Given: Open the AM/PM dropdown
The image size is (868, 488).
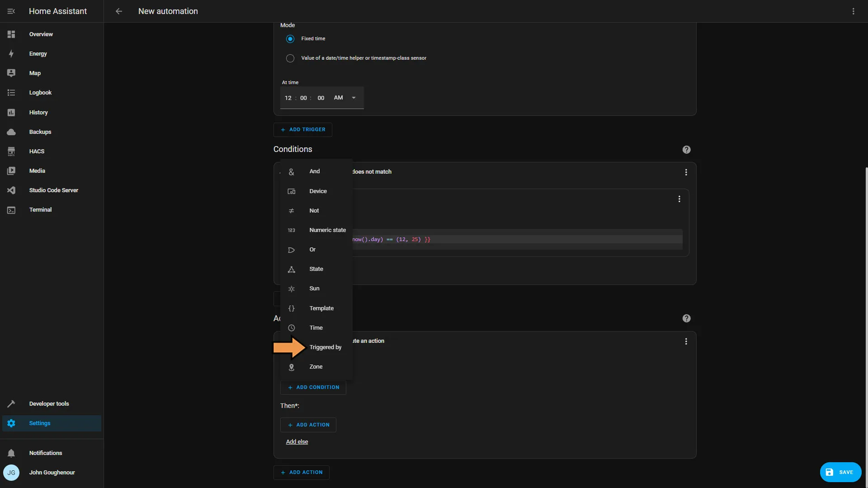Looking at the screenshot, I should pos(345,98).
